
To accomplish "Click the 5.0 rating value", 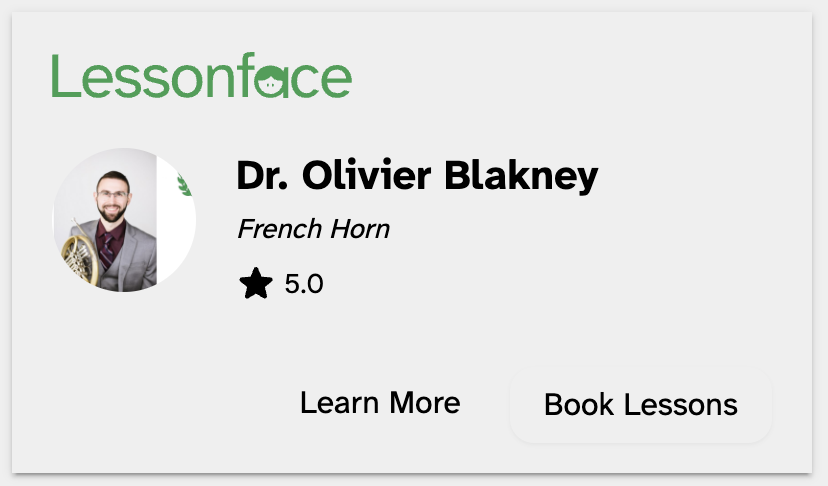I will 304,285.
